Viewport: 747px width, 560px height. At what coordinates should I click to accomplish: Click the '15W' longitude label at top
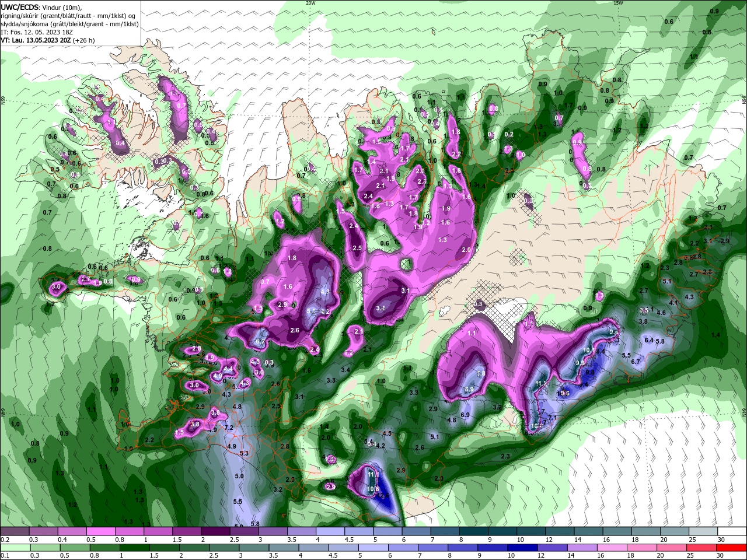click(619, 3)
